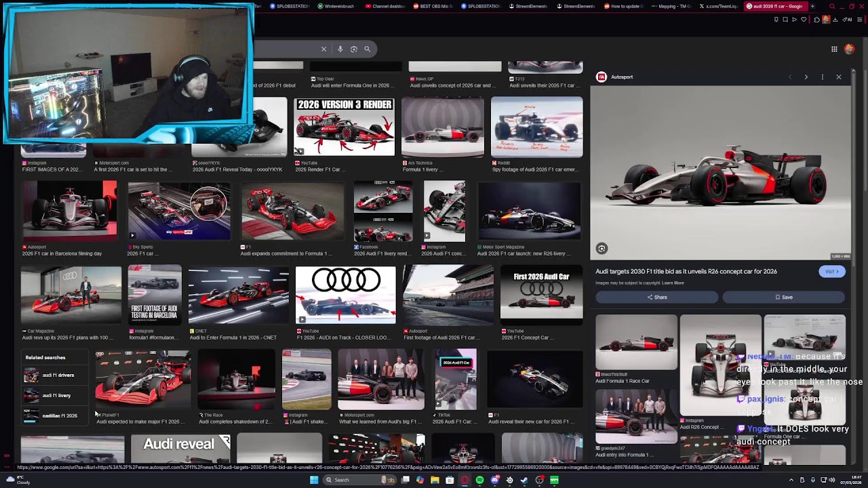Click the Share button
This screenshot has height=488, width=868.
[656, 297]
